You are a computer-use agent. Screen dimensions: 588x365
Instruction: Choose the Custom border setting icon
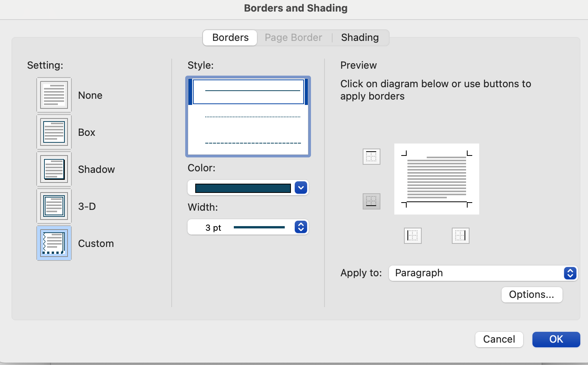click(54, 243)
